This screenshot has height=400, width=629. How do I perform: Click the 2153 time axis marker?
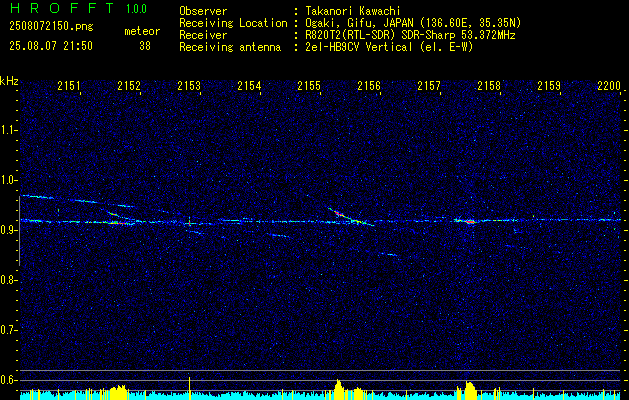[x=189, y=85]
